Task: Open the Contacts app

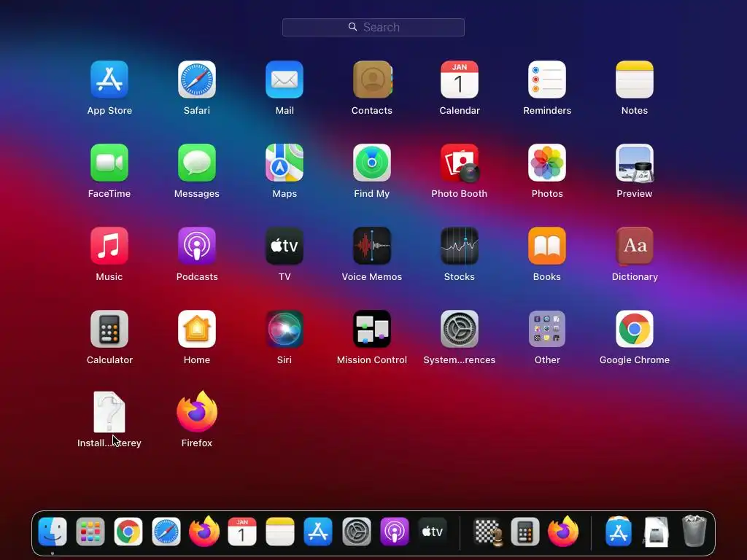Action: (372, 79)
